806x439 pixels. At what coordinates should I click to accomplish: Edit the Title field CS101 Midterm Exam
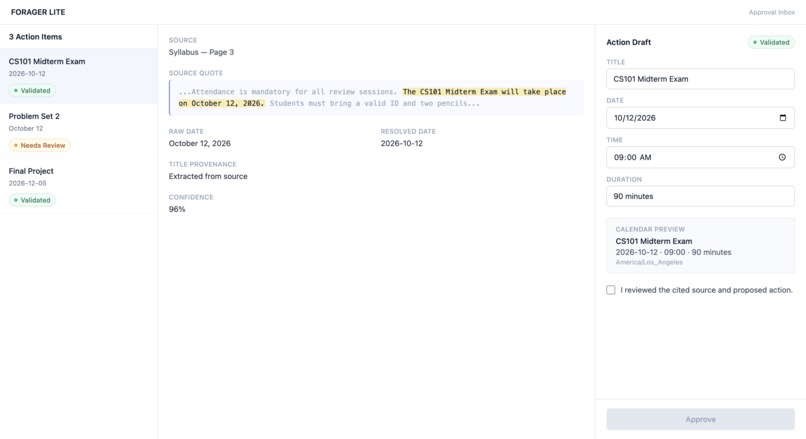tap(700, 79)
